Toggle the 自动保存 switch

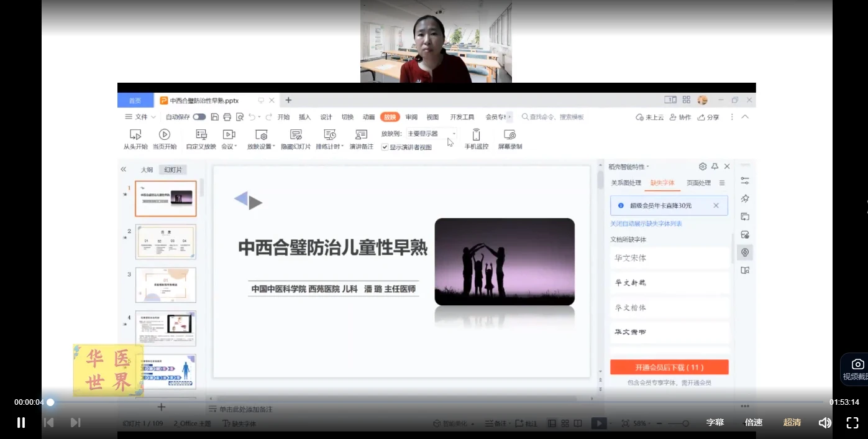(199, 117)
